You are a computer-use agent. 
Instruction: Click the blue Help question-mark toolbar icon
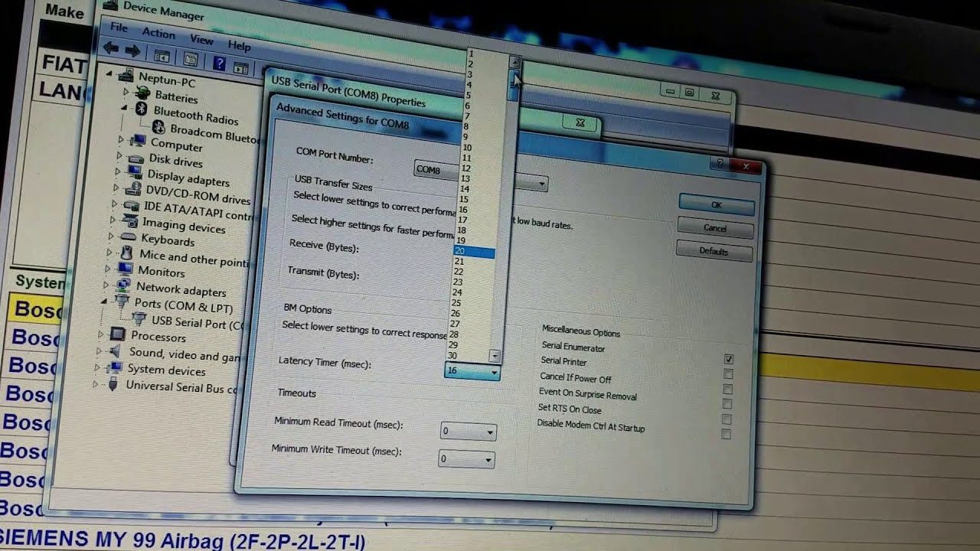tap(219, 64)
